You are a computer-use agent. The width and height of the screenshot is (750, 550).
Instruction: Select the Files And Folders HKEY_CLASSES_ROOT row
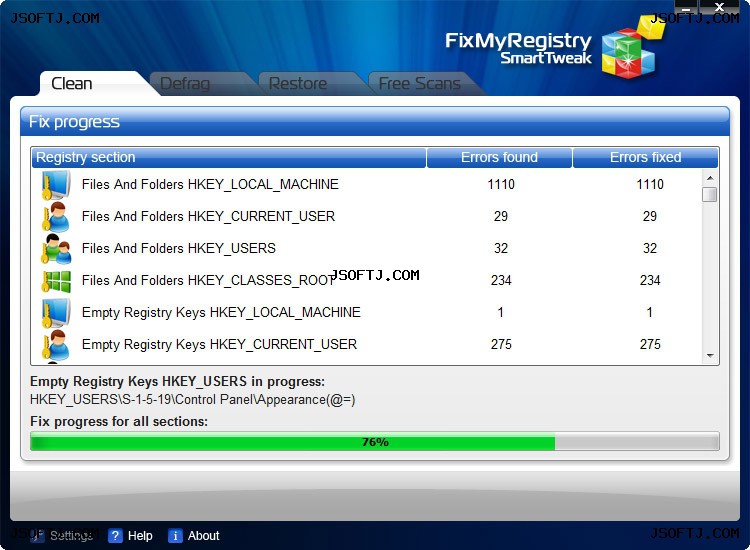click(x=367, y=281)
